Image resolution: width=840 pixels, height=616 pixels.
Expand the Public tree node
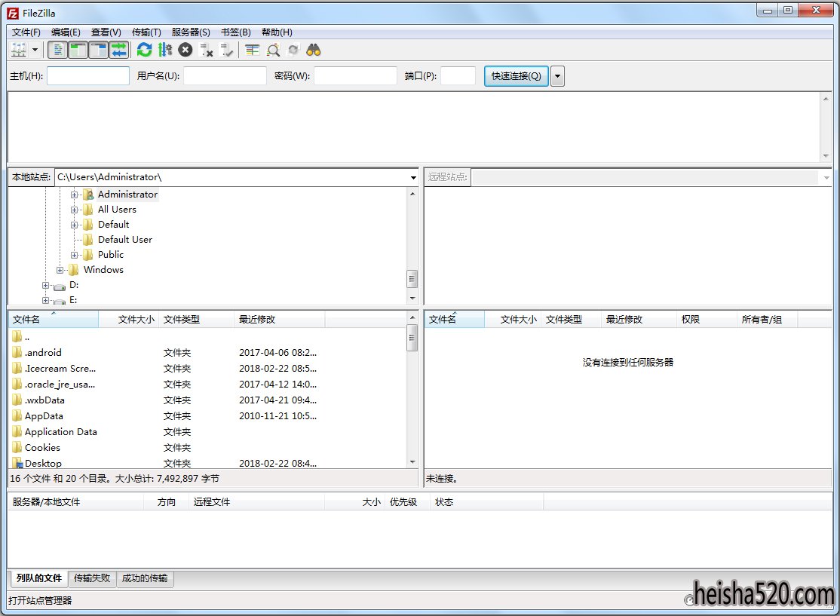[x=75, y=255]
